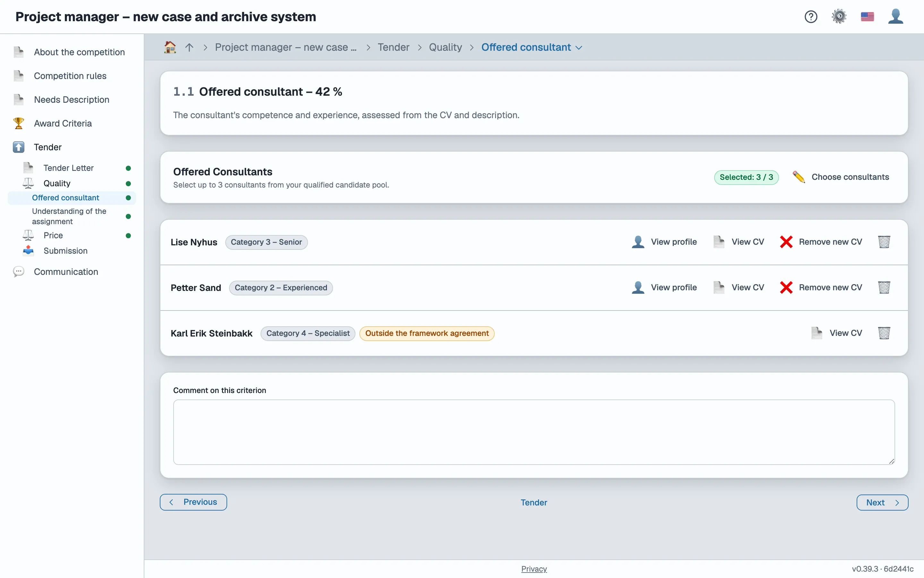Click Remove new CV for Lise Nyhus

click(x=821, y=242)
